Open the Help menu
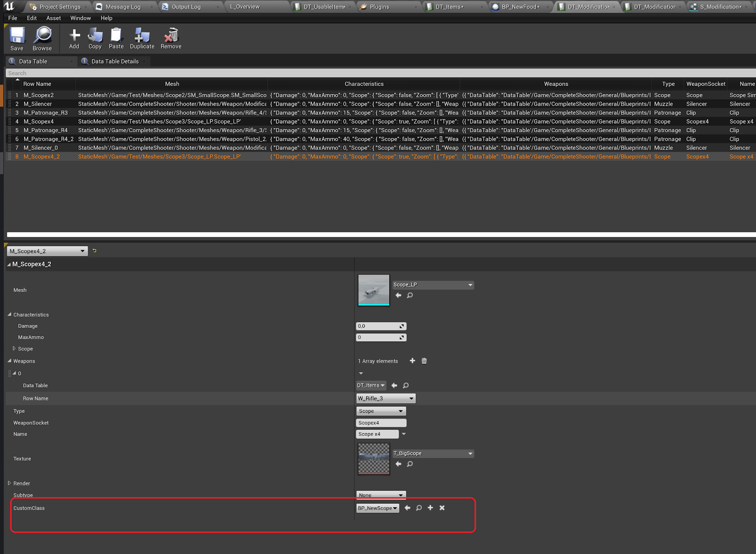 point(106,18)
